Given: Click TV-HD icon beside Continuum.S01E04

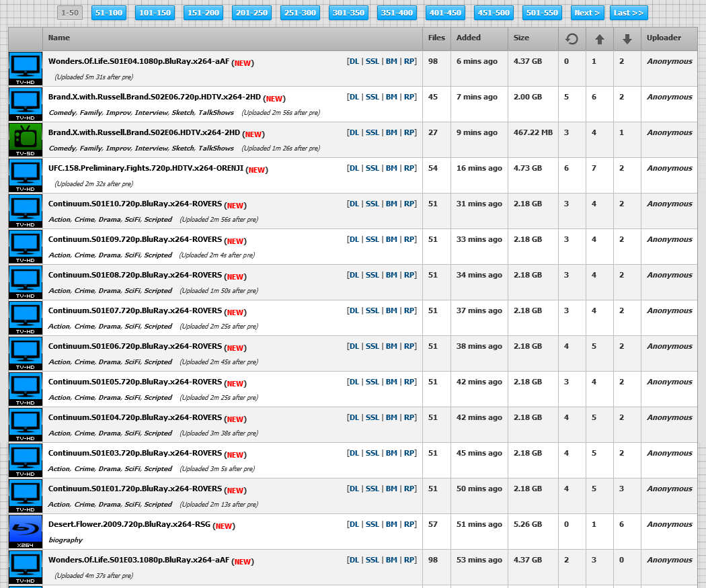Looking at the screenshot, I should coord(26,424).
